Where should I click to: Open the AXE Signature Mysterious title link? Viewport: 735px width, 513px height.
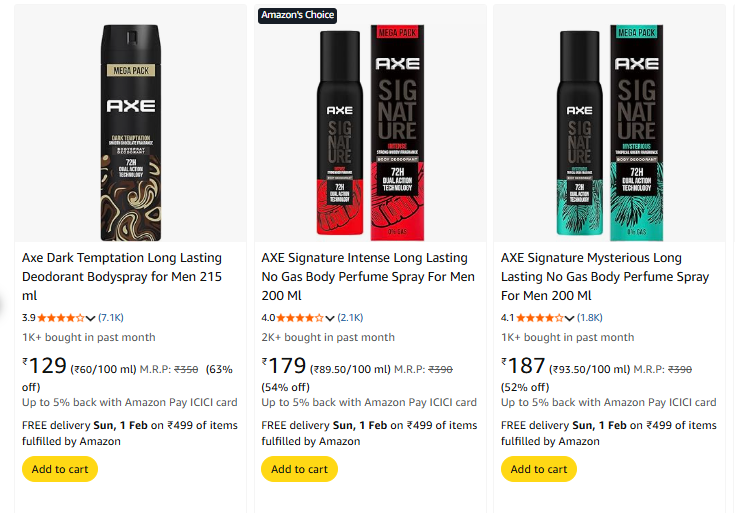coord(605,277)
